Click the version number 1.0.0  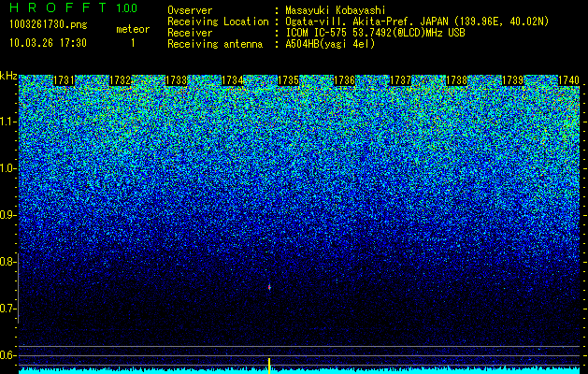point(127,8)
